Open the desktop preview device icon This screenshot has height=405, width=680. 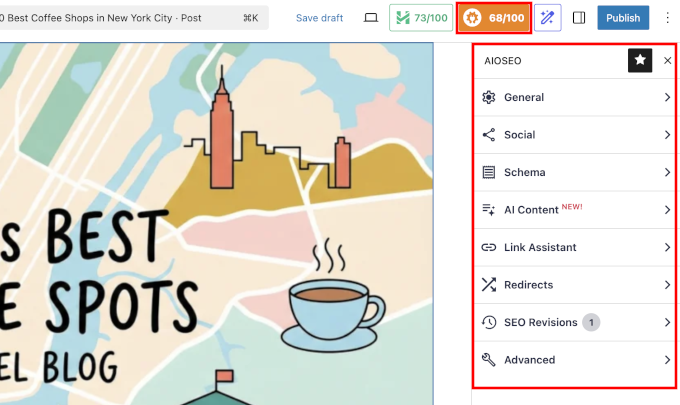[370, 18]
